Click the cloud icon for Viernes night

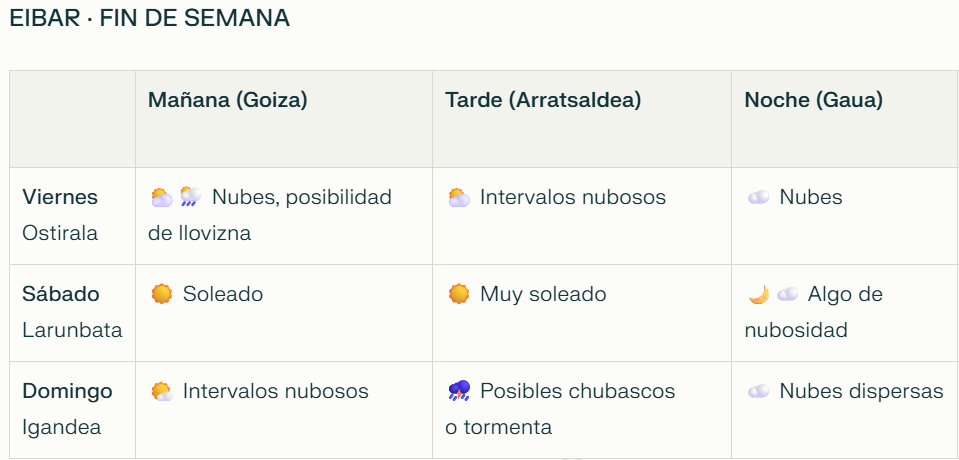pyautogui.click(x=759, y=197)
